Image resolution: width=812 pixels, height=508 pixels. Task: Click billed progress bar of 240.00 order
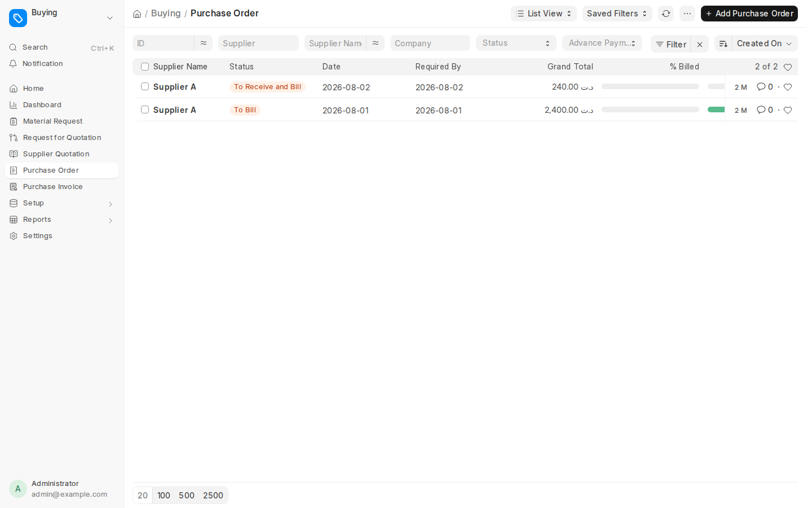[650, 86]
